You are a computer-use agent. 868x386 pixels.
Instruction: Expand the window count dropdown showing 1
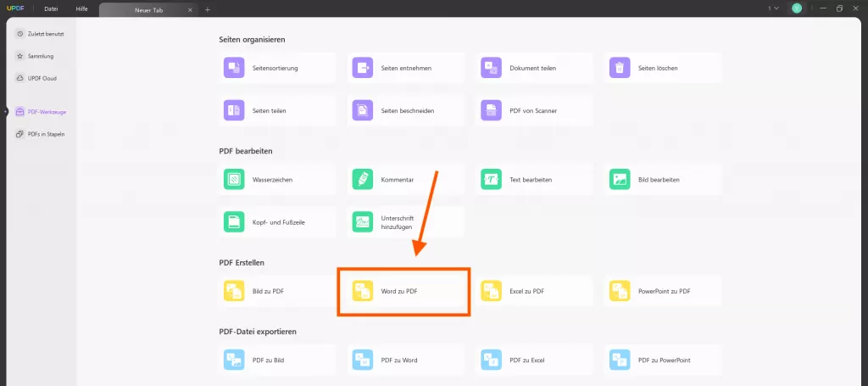(x=773, y=8)
